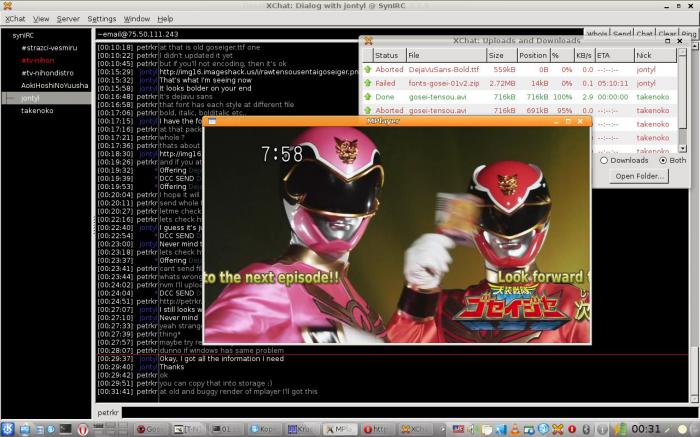The width and height of the screenshot is (700, 437).
Task: Click the red Opera icon in the system tray
Action: click(x=572, y=429)
